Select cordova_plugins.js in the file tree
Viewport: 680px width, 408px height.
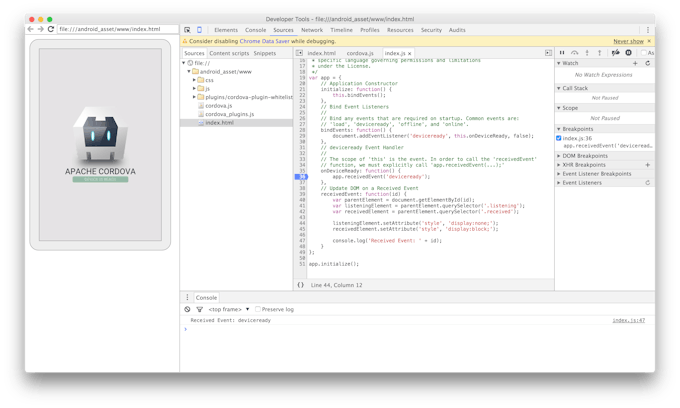coord(229,114)
